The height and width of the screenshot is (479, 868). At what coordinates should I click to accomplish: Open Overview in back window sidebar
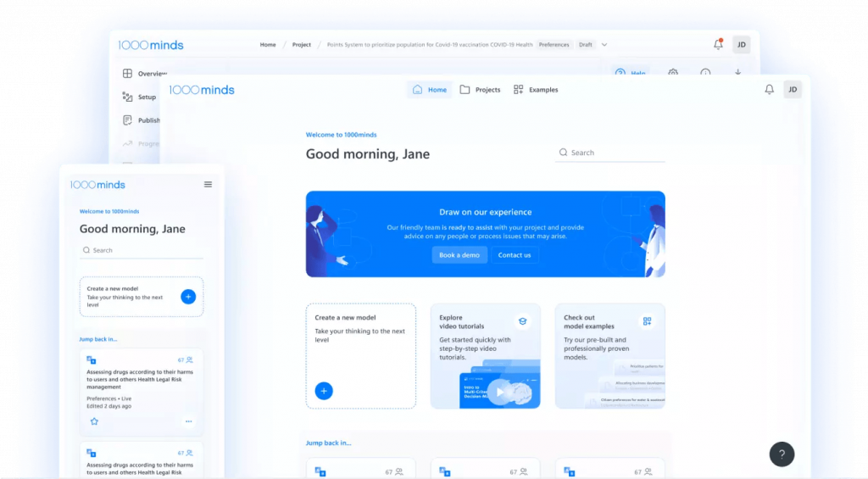point(144,73)
